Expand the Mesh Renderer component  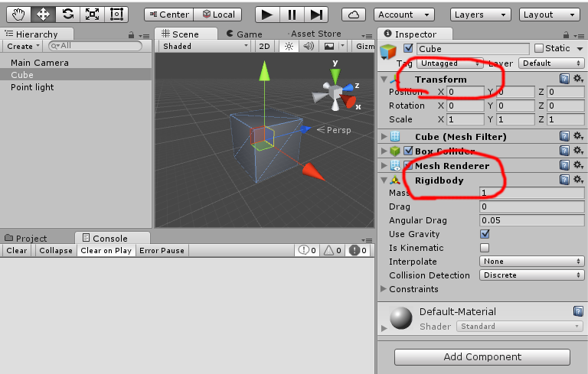(384, 165)
